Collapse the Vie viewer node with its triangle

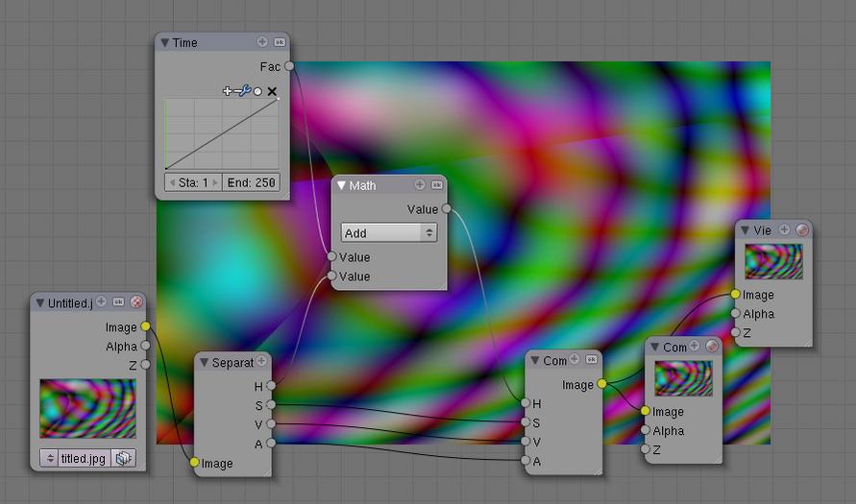(745, 230)
